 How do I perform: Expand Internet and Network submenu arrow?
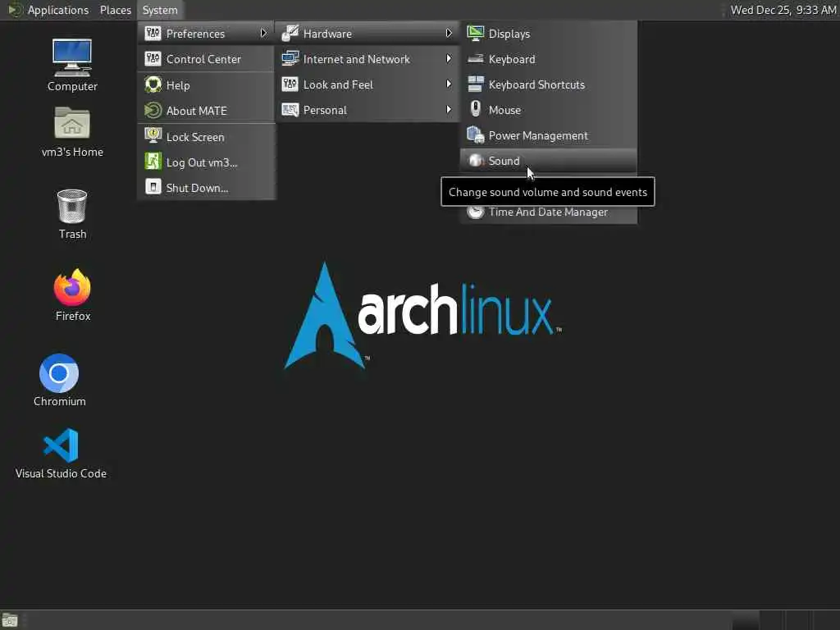[449, 58]
